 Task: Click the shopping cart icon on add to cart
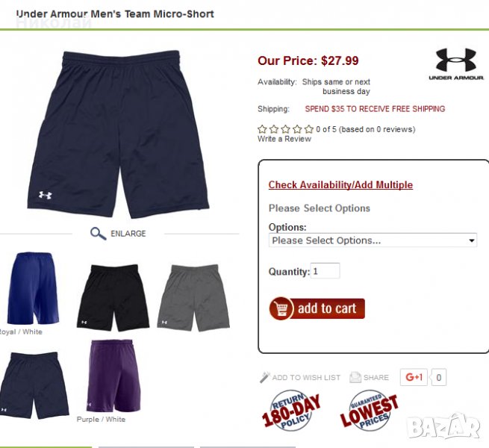pos(281,308)
